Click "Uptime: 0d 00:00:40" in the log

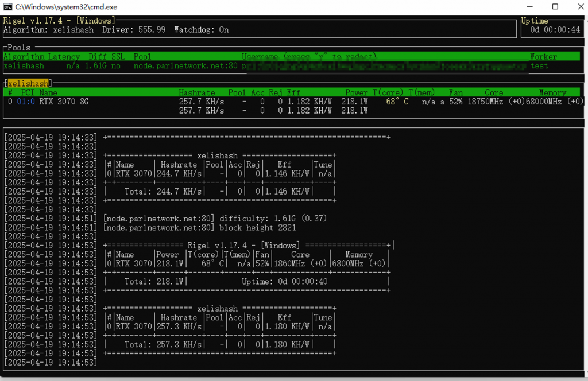pyautogui.click(x=285, y=281)
